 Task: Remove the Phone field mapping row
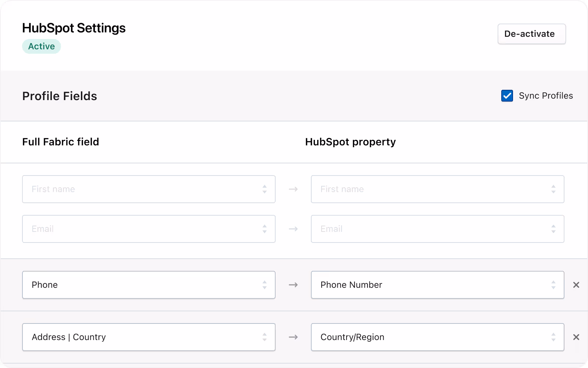(x=576, y=285)
